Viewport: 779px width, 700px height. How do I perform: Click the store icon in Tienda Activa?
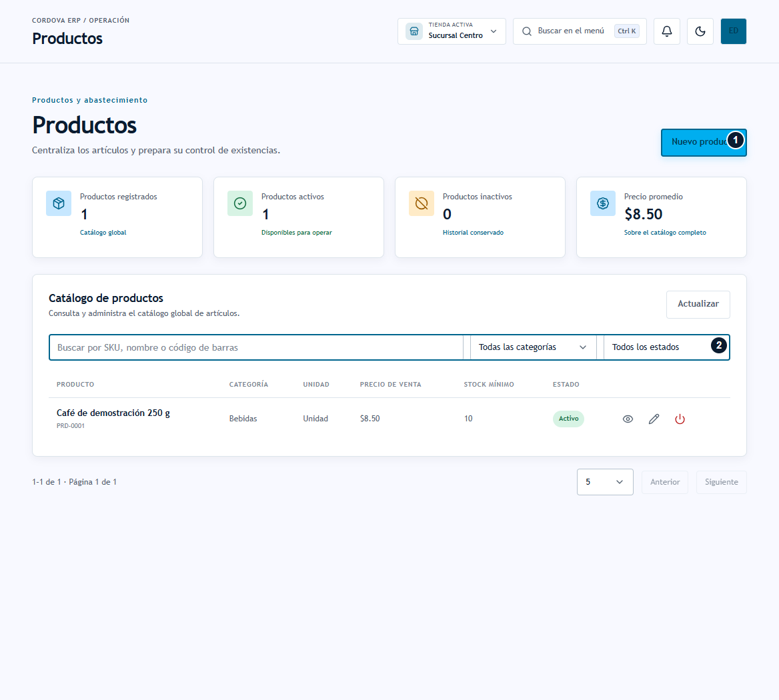[414, 31]
